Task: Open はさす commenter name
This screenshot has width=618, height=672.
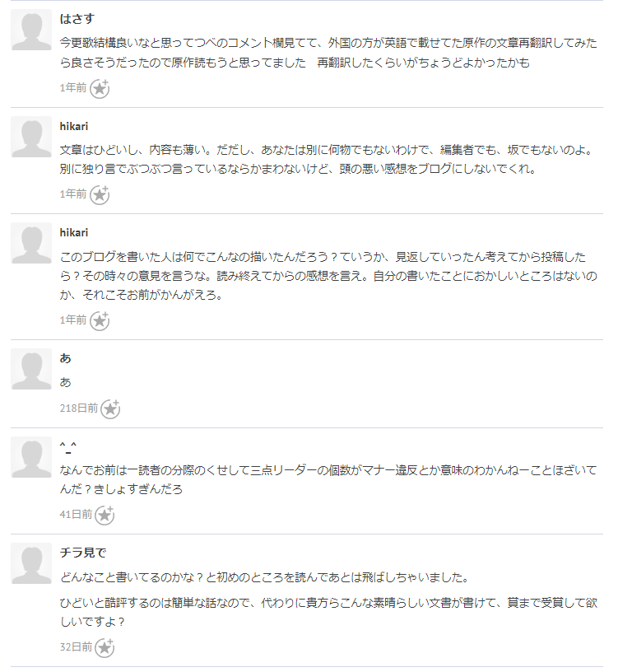Action: [77, 19]
